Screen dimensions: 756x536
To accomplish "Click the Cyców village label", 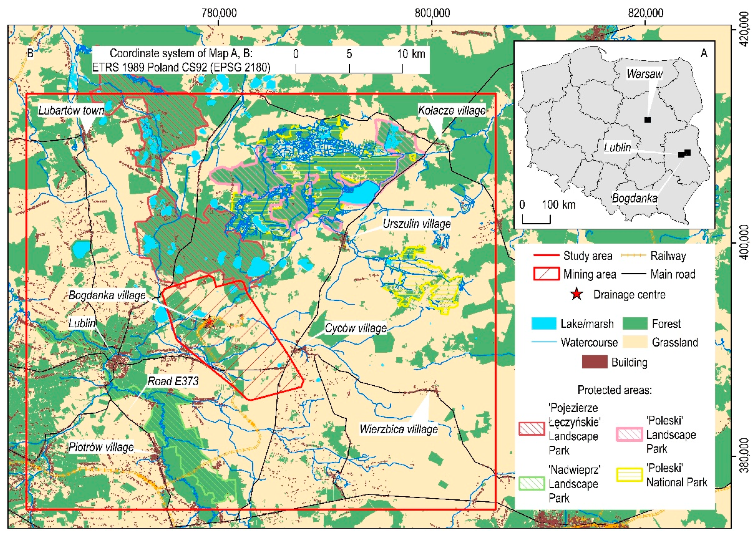I will click(355, 328).
